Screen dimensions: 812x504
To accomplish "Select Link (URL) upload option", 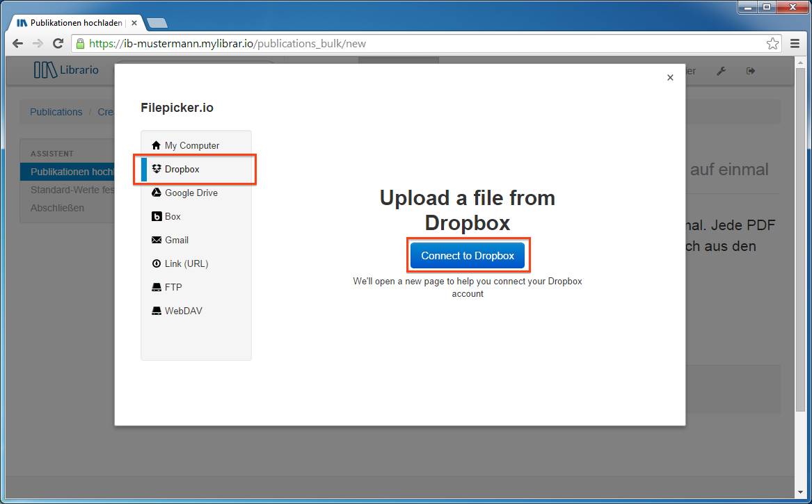I will tap(196, 264).
